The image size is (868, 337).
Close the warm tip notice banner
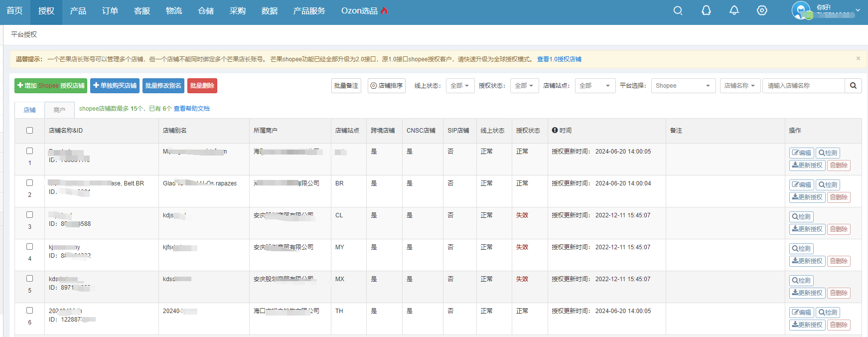tap(858, 58)
